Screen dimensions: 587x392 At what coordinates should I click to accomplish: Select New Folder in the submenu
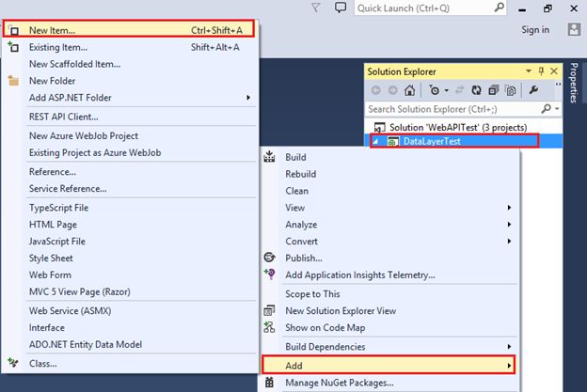click(129, 81)
